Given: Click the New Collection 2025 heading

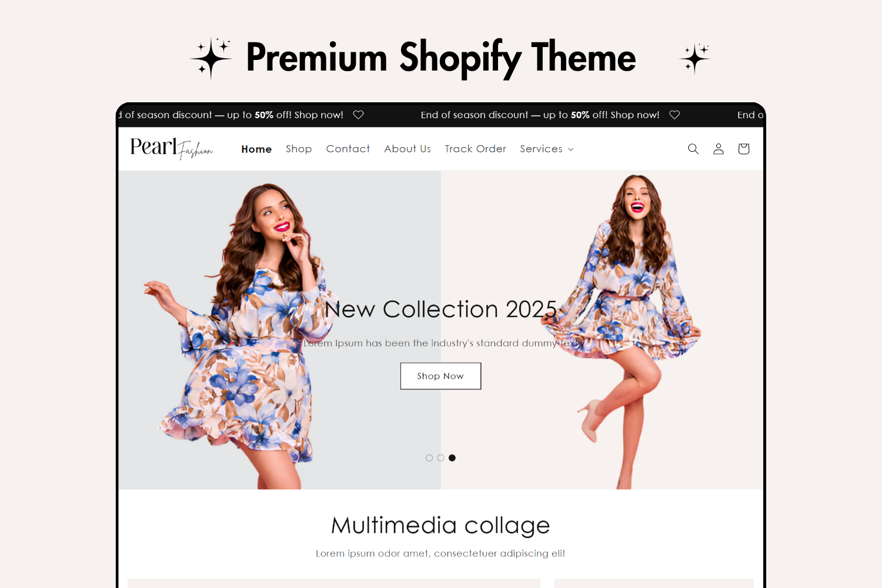Looking at the screenshot, I should [x=440, y=309].
